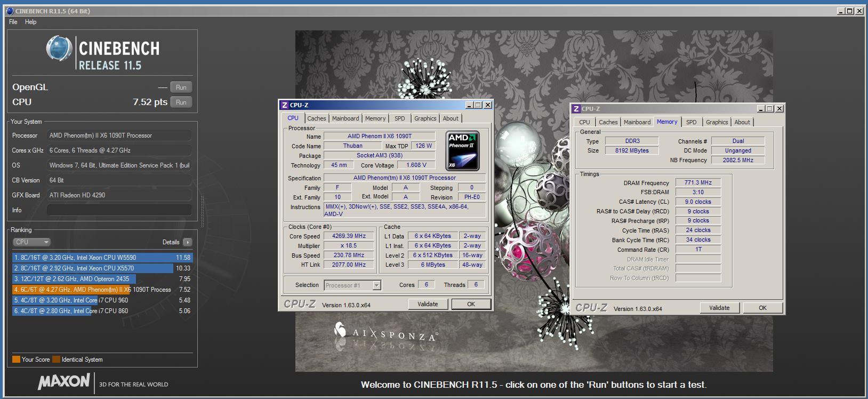Image resolution: width=868 pixels, height=399 pixels.
Task: Click the Identical System legend swatch
Action: click(57, 360)
